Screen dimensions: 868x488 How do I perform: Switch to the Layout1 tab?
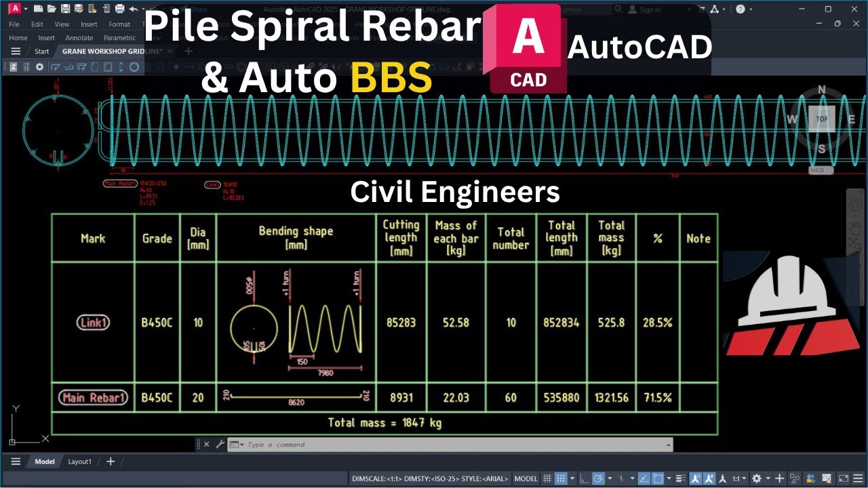point(79,462)
